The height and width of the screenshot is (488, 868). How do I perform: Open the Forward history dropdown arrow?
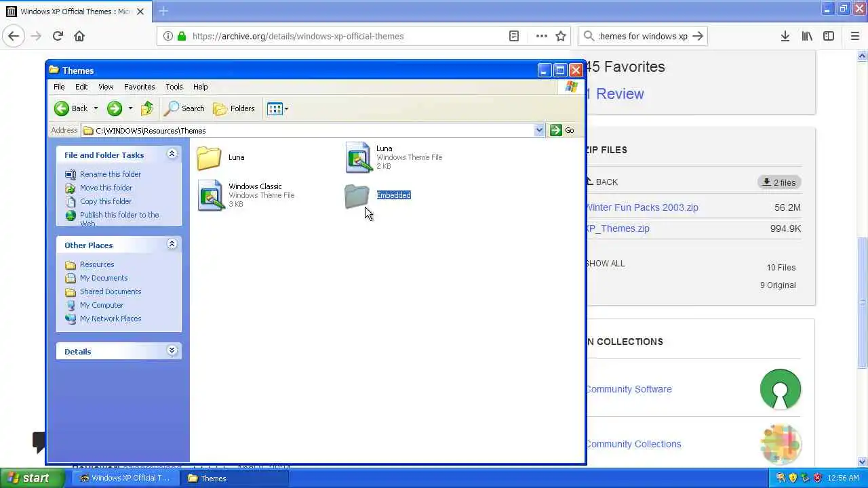130,108
